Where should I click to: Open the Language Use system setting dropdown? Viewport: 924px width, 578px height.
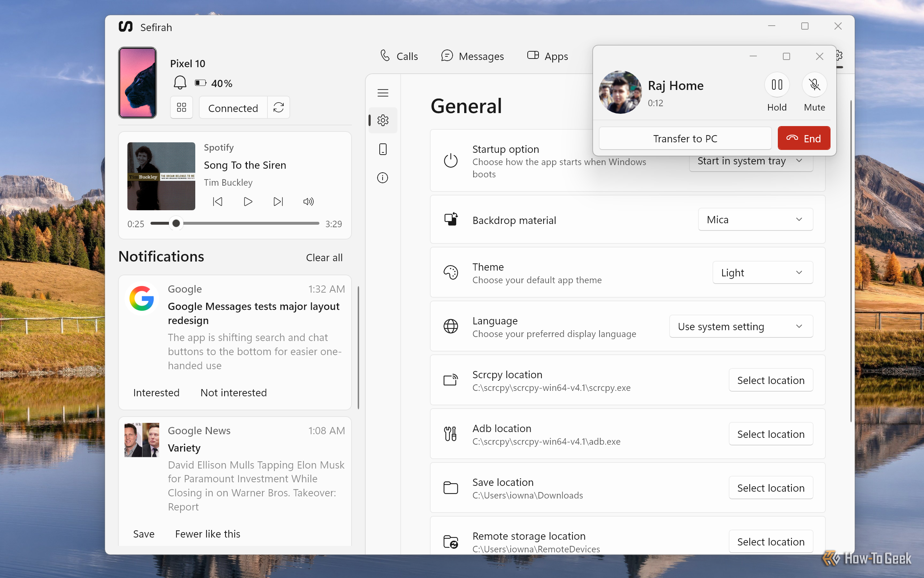click(741, 327)
